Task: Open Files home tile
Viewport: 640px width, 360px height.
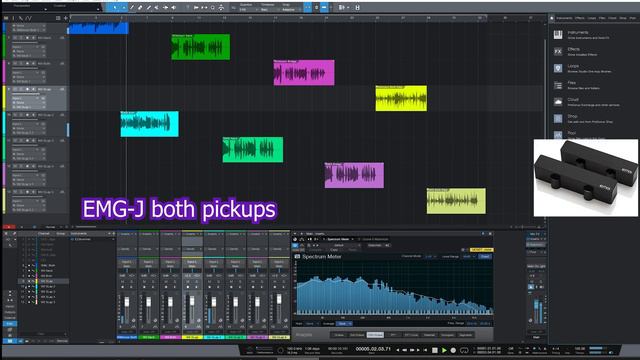Action: (558, 85)
